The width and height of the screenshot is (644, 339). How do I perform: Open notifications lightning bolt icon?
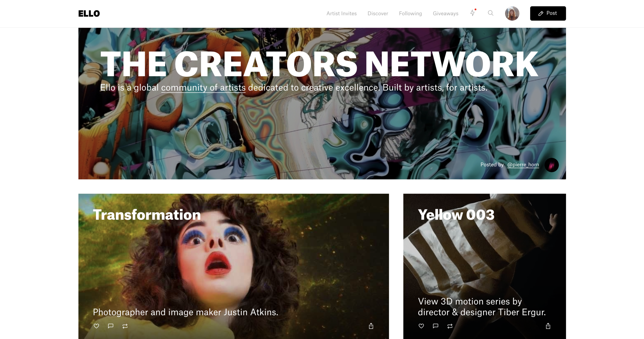pos(473,13)
